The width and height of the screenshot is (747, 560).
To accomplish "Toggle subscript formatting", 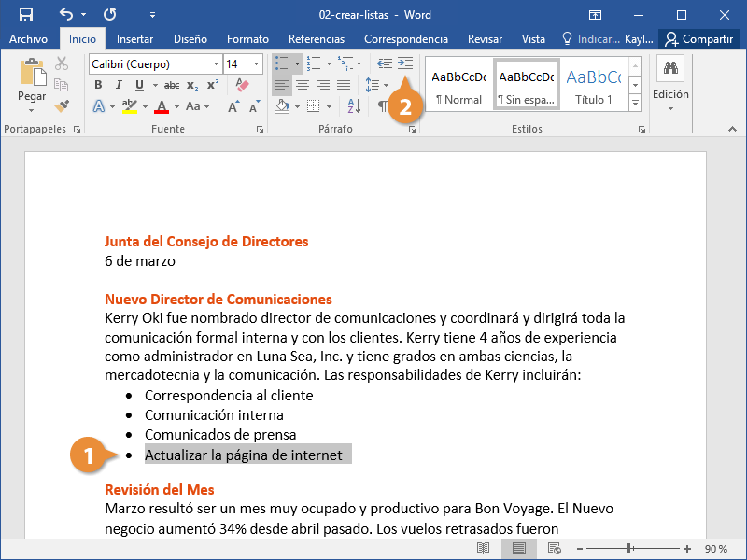I will (x=192, y=85).
